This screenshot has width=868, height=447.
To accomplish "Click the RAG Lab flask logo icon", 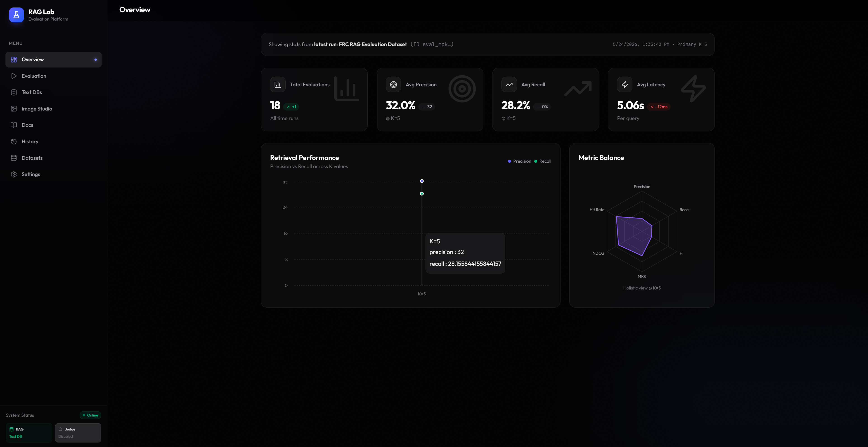I will click(16, 15).
